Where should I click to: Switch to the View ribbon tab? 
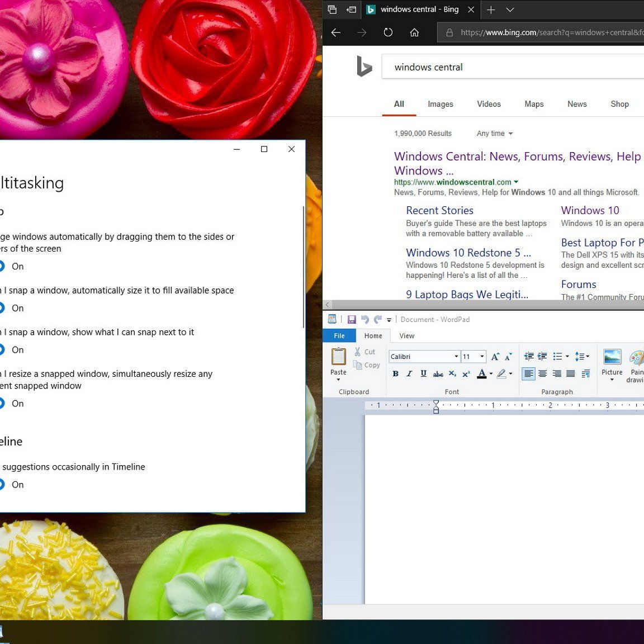pos(406,336)
